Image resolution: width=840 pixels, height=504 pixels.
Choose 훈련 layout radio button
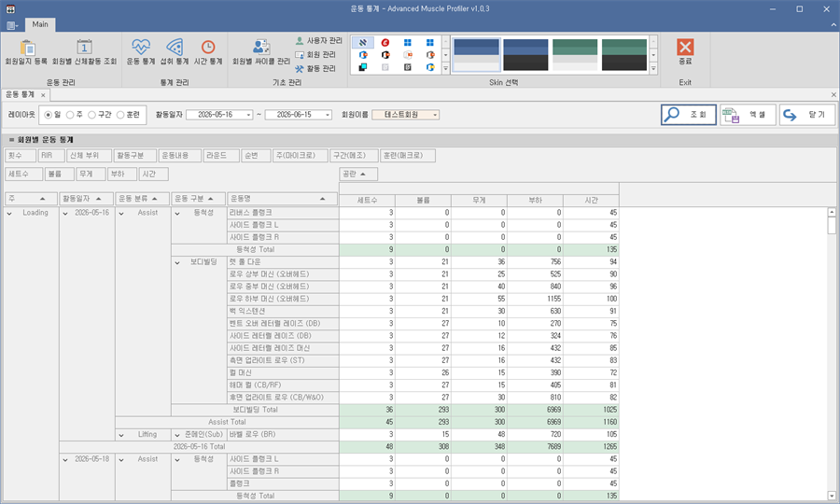pos(128,115)
